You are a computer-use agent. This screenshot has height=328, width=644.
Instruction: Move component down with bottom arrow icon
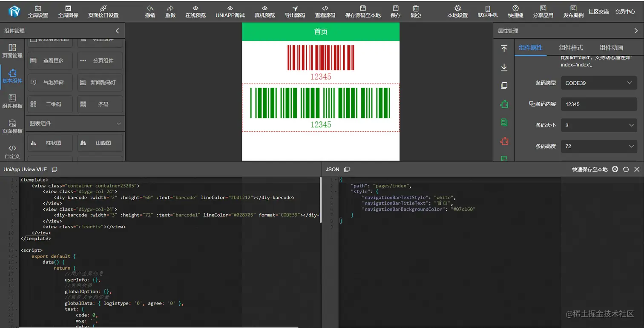(504, 67)
